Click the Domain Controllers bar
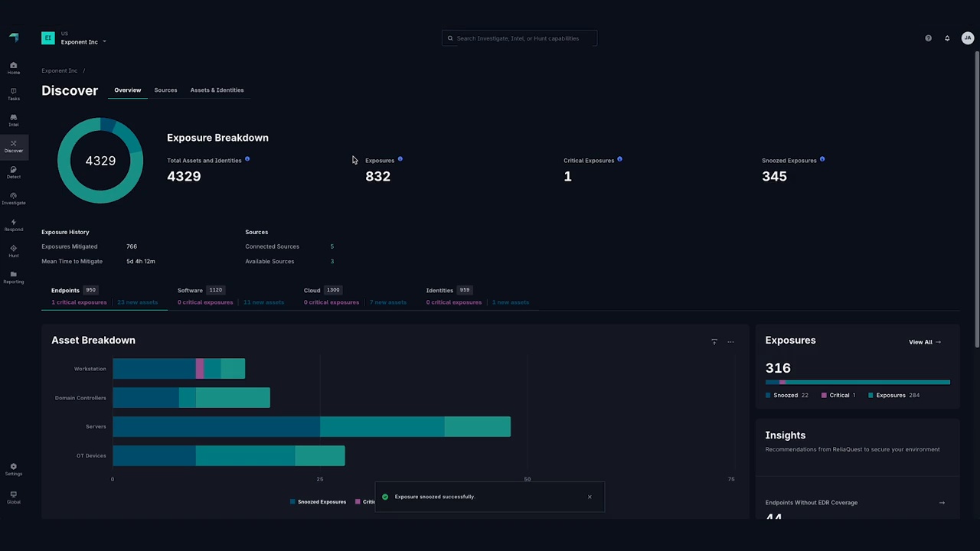Screen dimensions: 980x551 coord(191,398)
